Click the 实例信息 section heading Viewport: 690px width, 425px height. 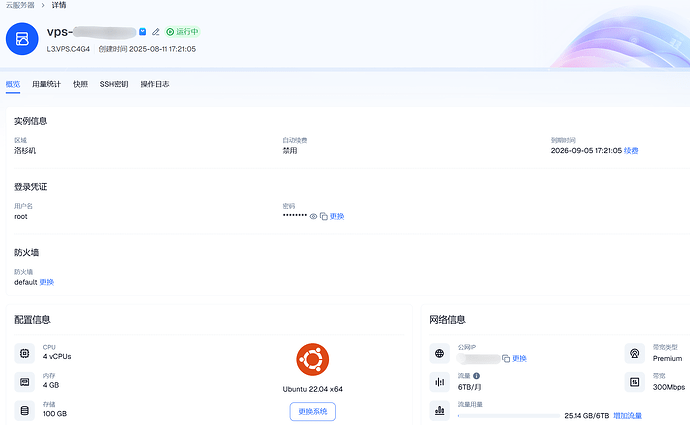30,121
